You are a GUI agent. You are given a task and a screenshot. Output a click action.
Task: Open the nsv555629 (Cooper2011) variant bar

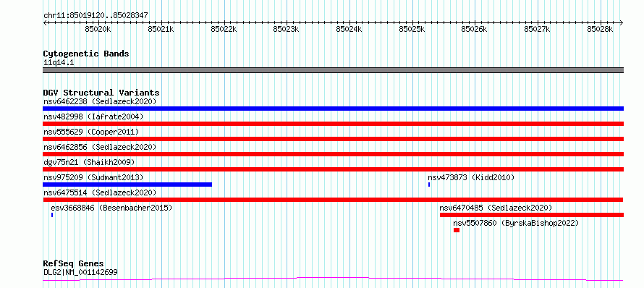click(x=333, y=139)
